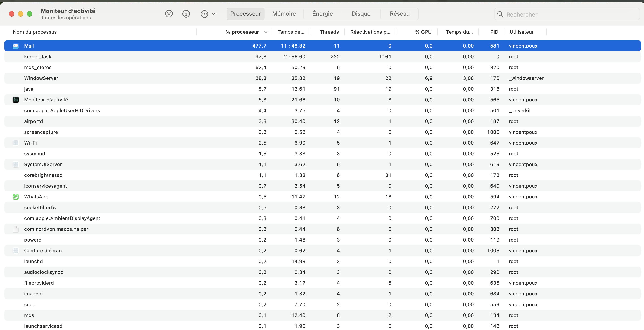Open process info with the (i) icon

[186, 14]
